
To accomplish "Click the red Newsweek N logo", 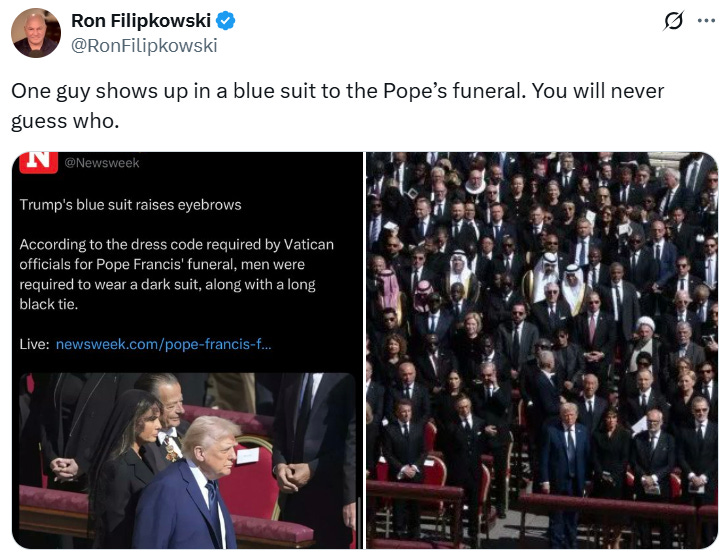I will pos(38,162).
